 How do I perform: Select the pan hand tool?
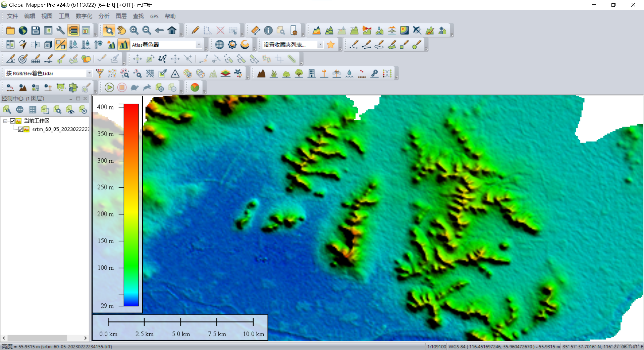click(121, 31)
